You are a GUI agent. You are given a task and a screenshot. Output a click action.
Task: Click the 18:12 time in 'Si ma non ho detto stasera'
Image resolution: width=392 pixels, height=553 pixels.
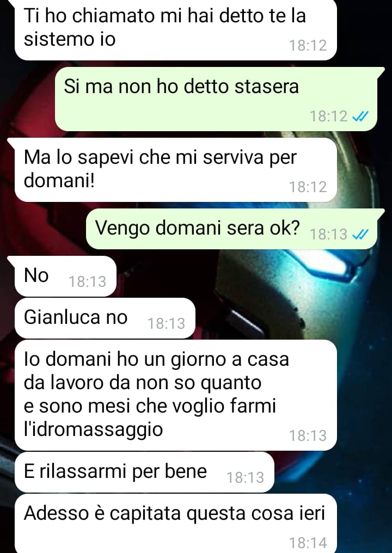click(x=328, y=116)
